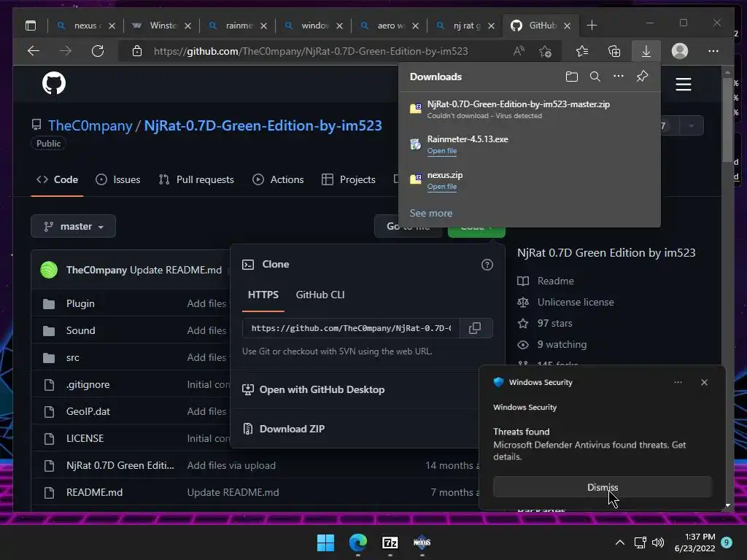
Task: Open Microsoft Edge from taskbar
Action: (357, 542)
